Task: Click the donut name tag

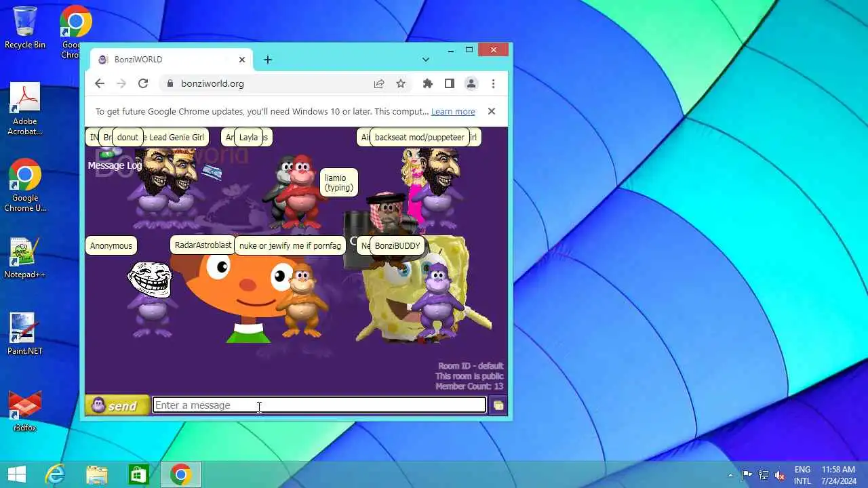Action: click(127, 137)
